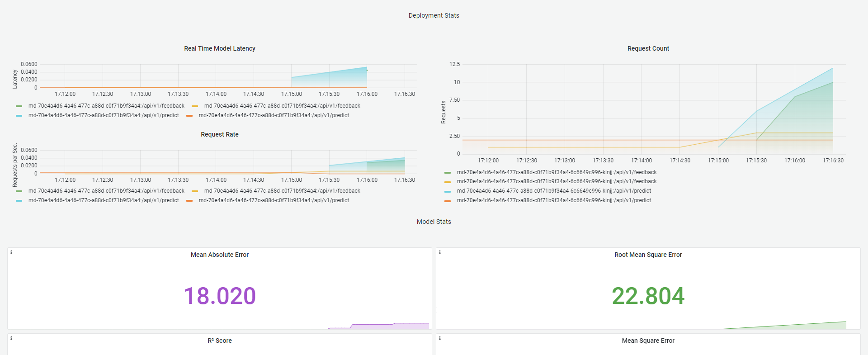868x355 pixels.
Task: Click green feedback swatch in Request Count legend
Action: (448, 173)
